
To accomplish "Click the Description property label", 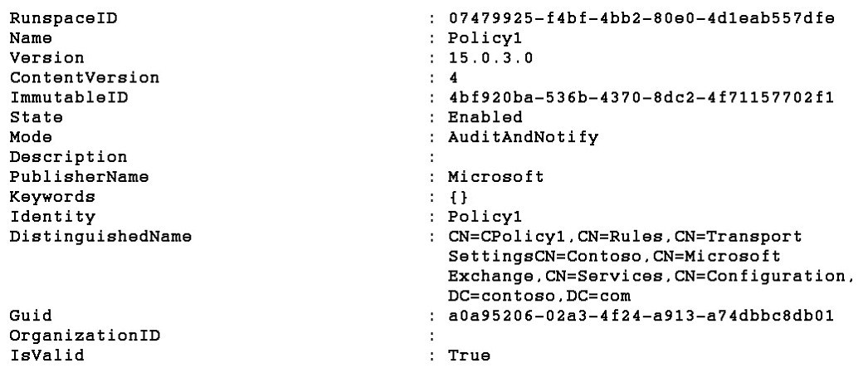I will pos(69,157).
